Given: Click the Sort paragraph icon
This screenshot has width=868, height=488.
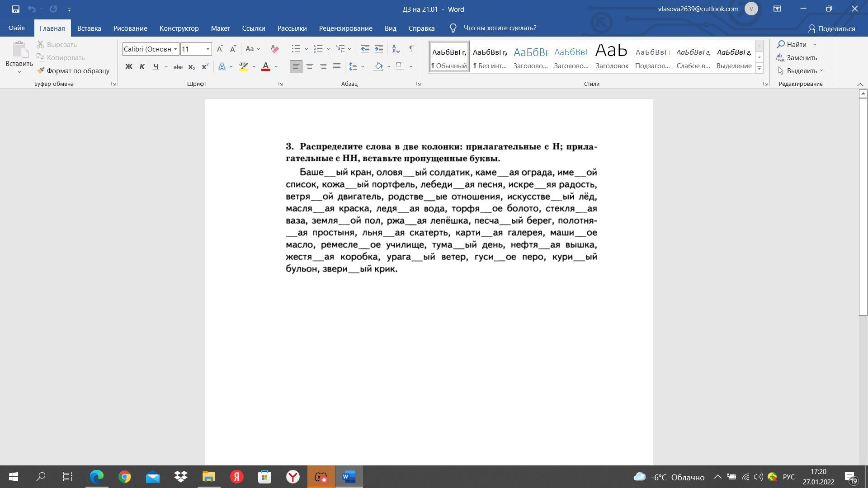Looking at the screenshot, I should [396, 49].
